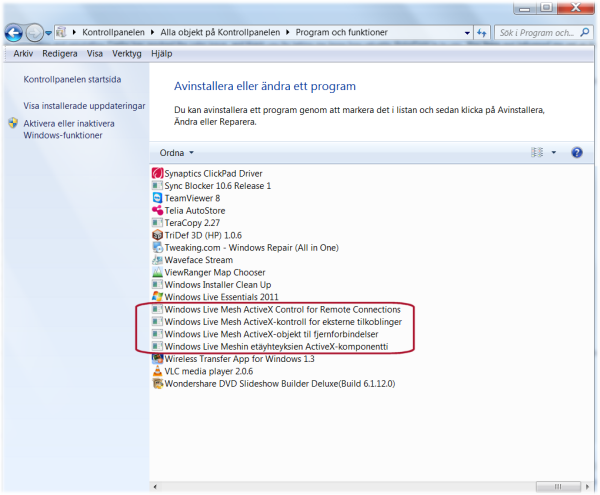Click the Windows Installer Clean Up icon
This screenshot has height=495, width=600.
[157, 285]
